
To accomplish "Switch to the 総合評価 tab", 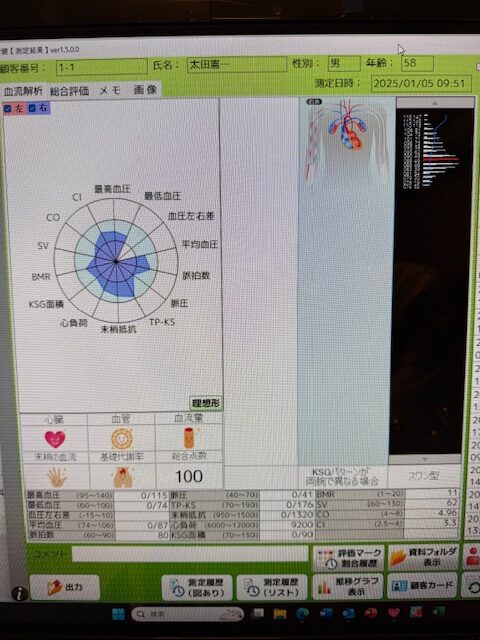I will coord(69,91).
